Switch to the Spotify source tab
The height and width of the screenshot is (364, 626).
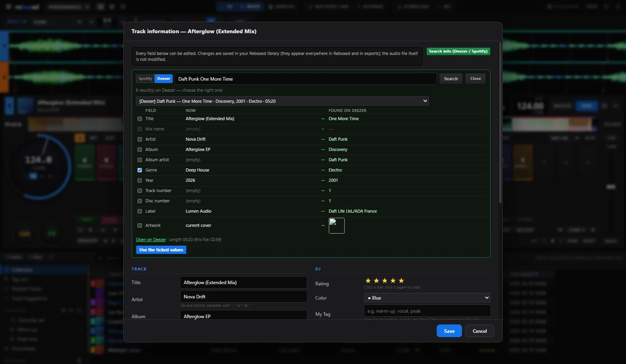pyautogui.click(x=145, y=79)
